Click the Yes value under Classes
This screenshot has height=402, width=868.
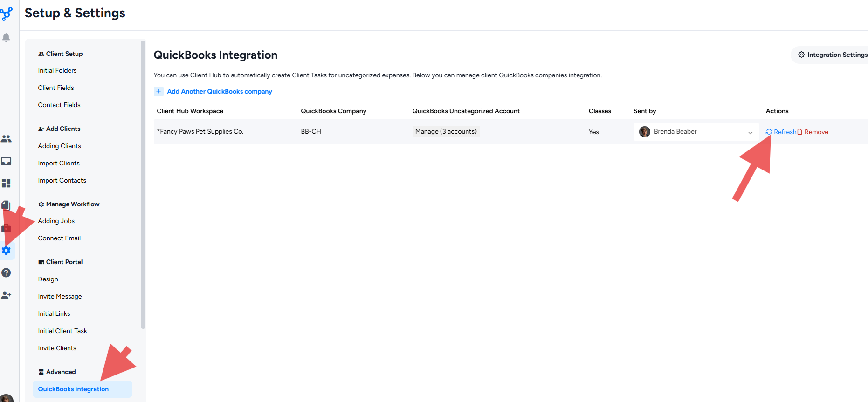(594, 132)
